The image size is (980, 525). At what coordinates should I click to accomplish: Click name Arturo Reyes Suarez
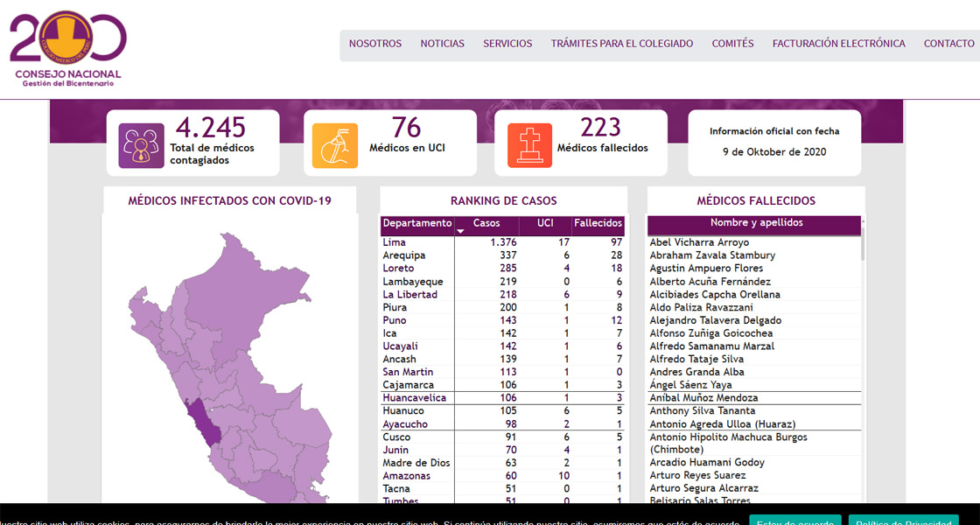[697, 476]
